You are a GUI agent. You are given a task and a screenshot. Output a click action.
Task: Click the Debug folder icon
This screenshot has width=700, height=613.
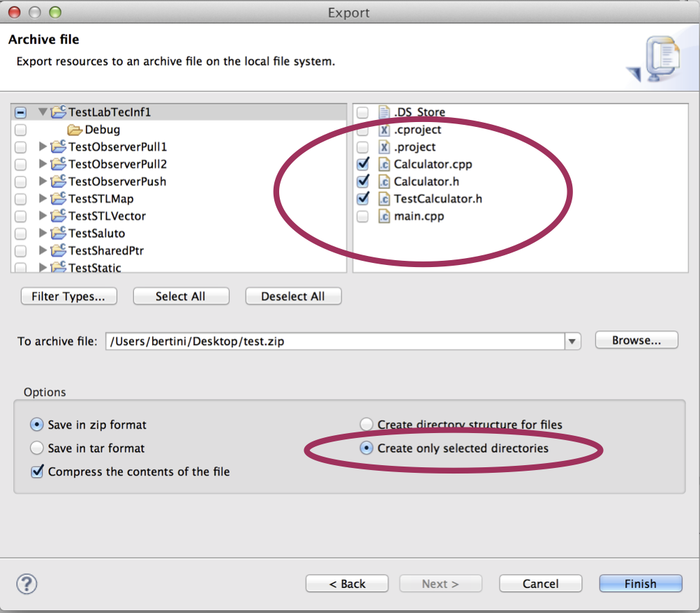pos(75,130)
